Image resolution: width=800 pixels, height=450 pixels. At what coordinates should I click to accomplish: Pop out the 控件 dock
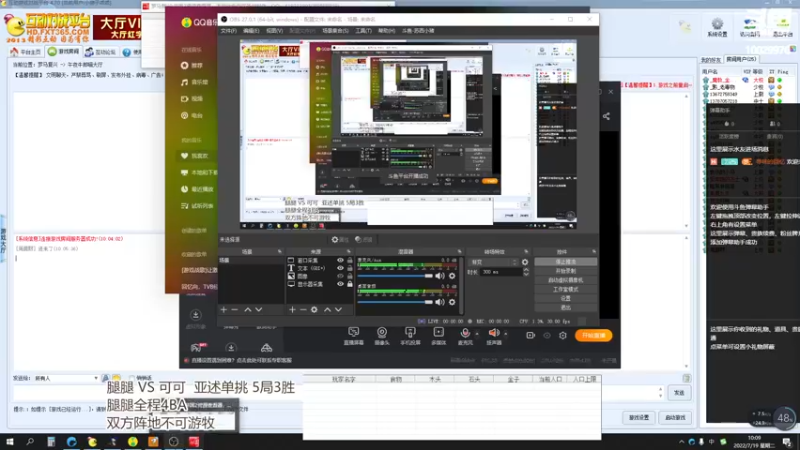594,252
